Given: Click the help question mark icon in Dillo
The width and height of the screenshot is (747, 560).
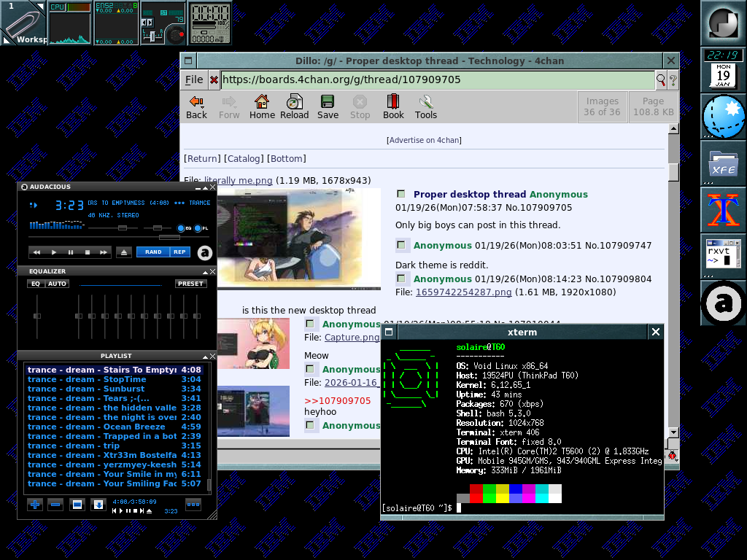Looking at the screenshot, I should click(673, 80).
